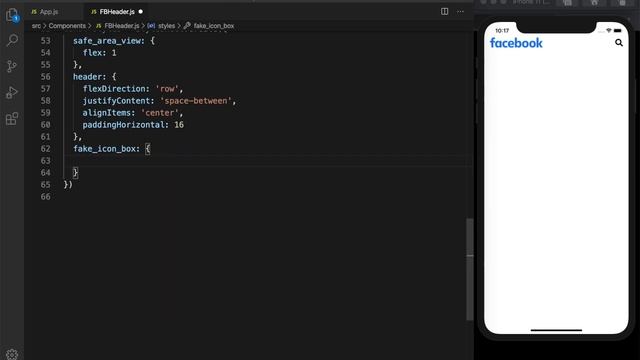Open the Extensions view
640x360 pixels.
(x=12, y=119)
